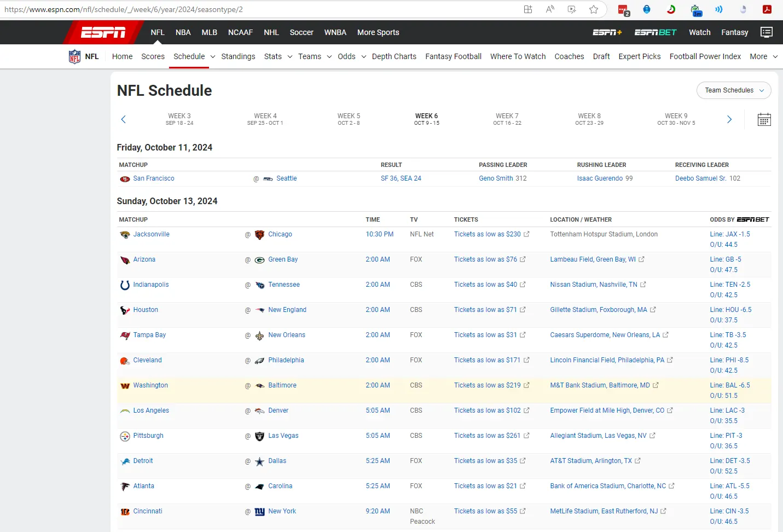This screenshot has width=783, height=532.
Task: Click the ESPN logo
Action: tap(103, 33)
